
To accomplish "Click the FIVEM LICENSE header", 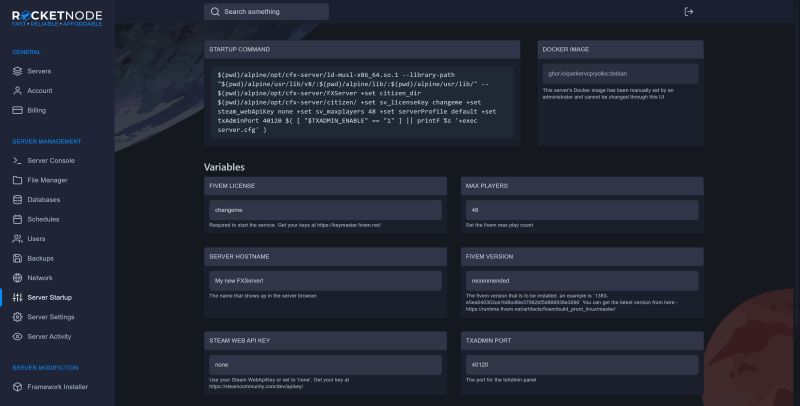I will [x=326, y=186].
